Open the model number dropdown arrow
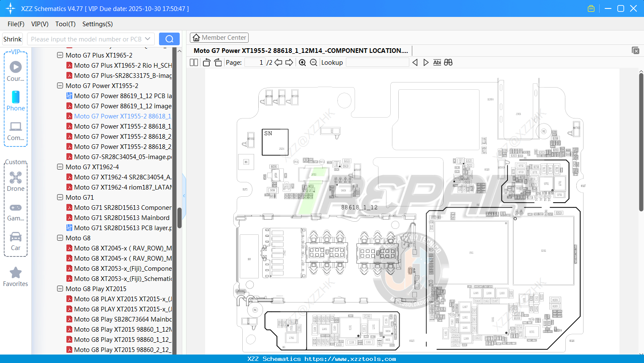Viewport: 644px width, 363px height. coord(147,38)
